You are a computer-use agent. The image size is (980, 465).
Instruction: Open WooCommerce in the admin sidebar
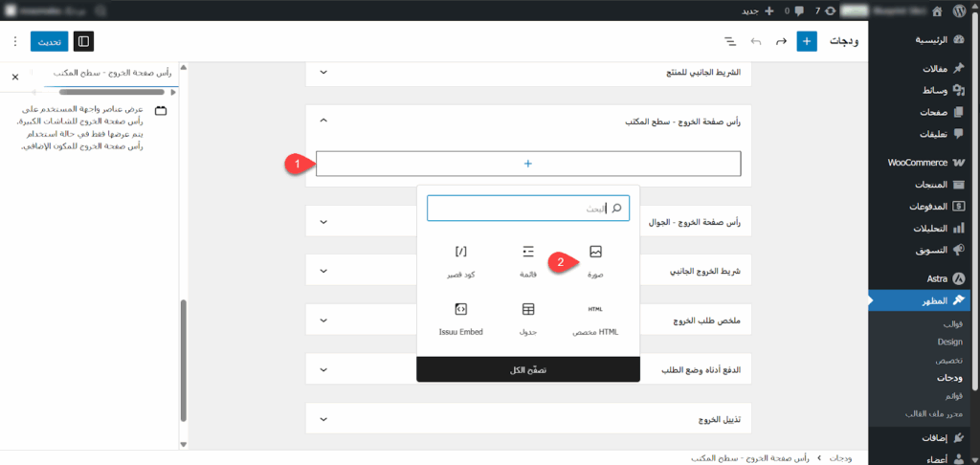[x=917, y=163]
